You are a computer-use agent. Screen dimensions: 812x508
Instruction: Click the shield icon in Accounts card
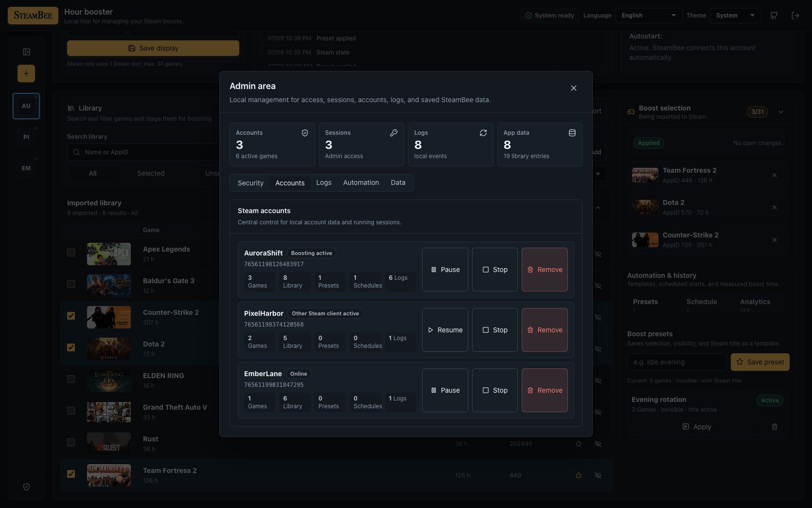tap(305, 133)
